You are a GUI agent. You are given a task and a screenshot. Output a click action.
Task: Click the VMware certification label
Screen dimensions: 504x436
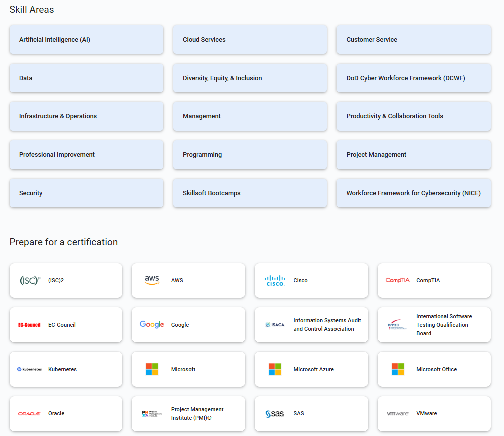coord(427,413)
